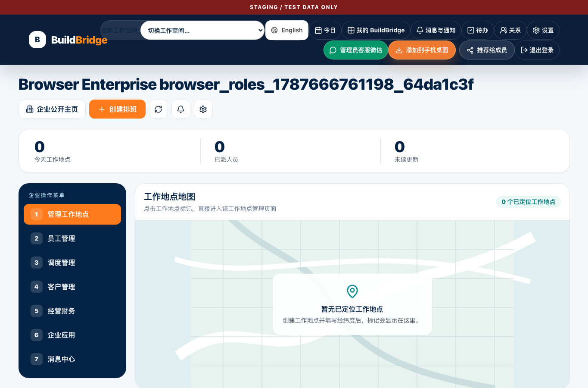This screenshot has width=588, height=388.
Task: Open 企业公开主页 page
Action: [52, 109]
